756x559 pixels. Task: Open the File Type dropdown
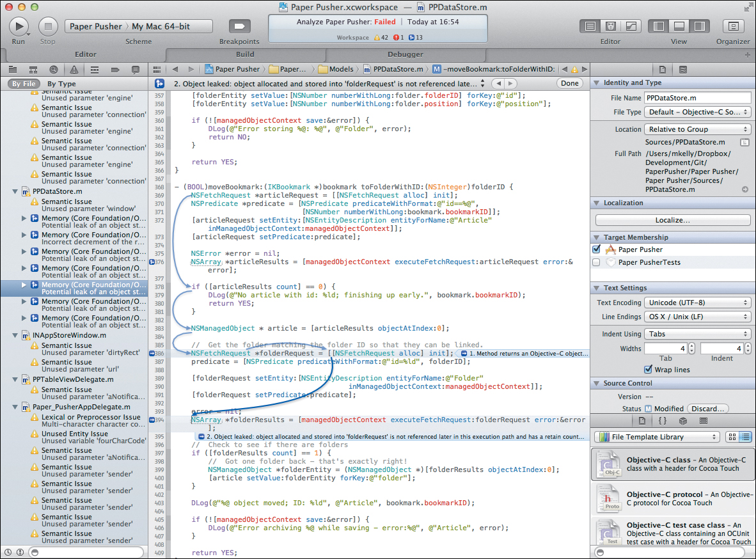[x=698, y=112]
